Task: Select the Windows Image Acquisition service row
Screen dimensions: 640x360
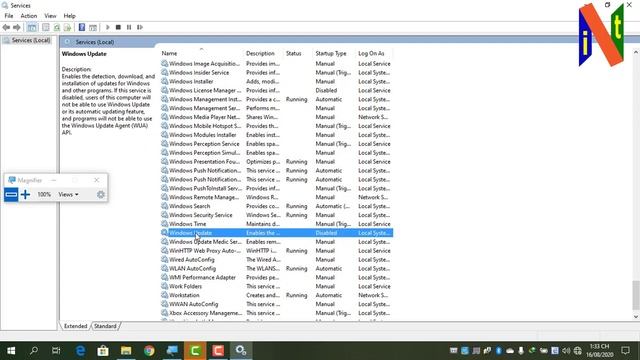Action: pos(276,64)
